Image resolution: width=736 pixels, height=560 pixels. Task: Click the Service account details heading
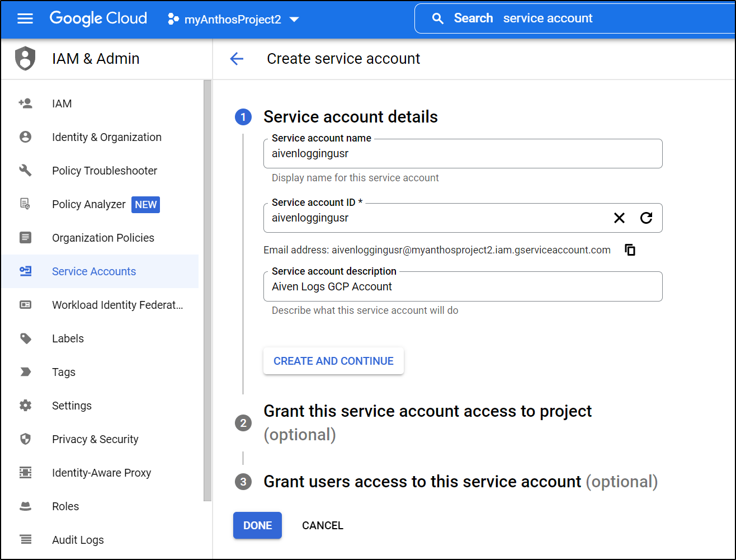click(351, 117)
